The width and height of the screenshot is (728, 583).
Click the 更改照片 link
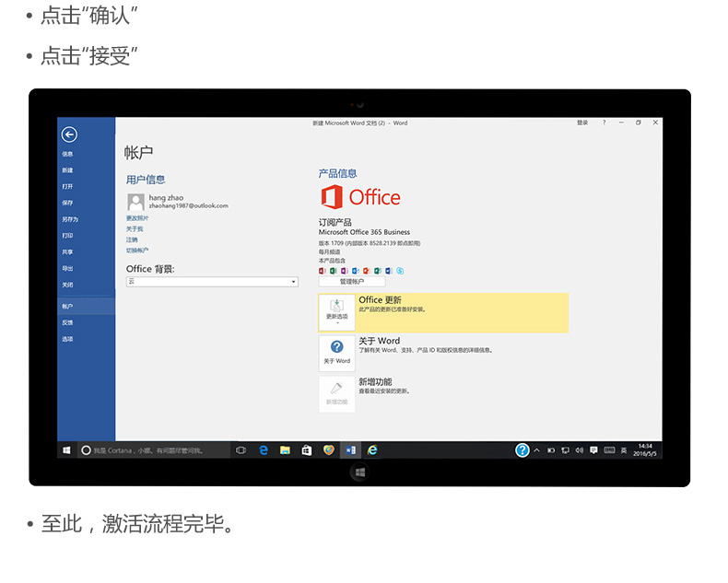137,218
